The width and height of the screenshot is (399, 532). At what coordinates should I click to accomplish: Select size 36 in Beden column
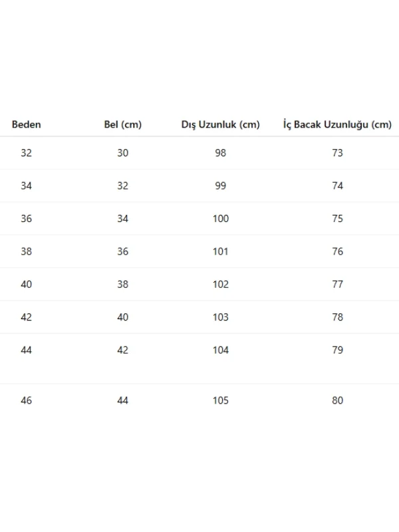pyautogui.click(x=27, y=219)
